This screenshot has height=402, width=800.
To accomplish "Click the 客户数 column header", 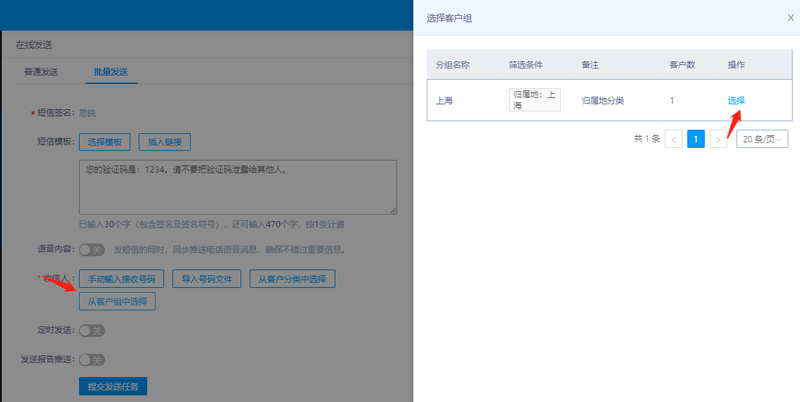I will [682, 65].
